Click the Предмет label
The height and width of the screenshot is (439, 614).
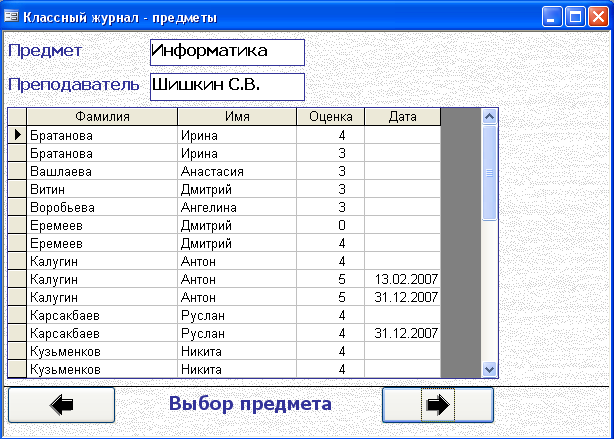[x=45, y=51]
